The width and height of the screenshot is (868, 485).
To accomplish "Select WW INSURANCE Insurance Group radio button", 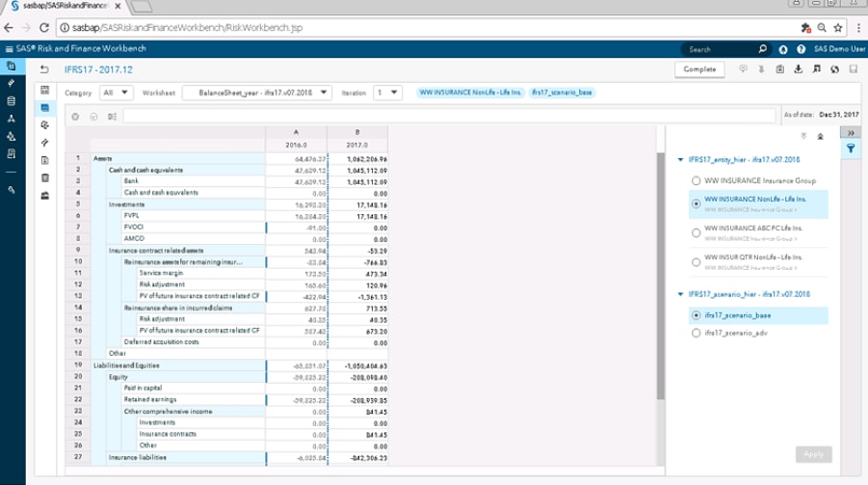I will tap(696, 180).
